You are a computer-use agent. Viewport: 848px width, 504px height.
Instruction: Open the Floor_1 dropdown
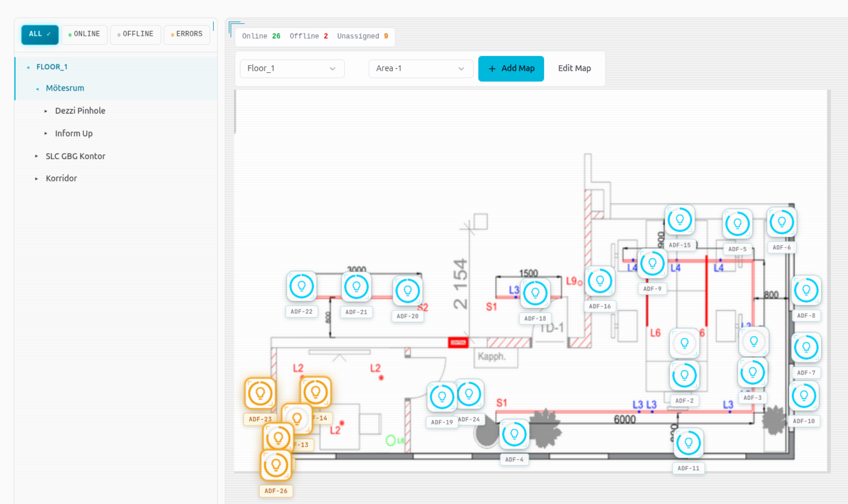tap(292, 69)
